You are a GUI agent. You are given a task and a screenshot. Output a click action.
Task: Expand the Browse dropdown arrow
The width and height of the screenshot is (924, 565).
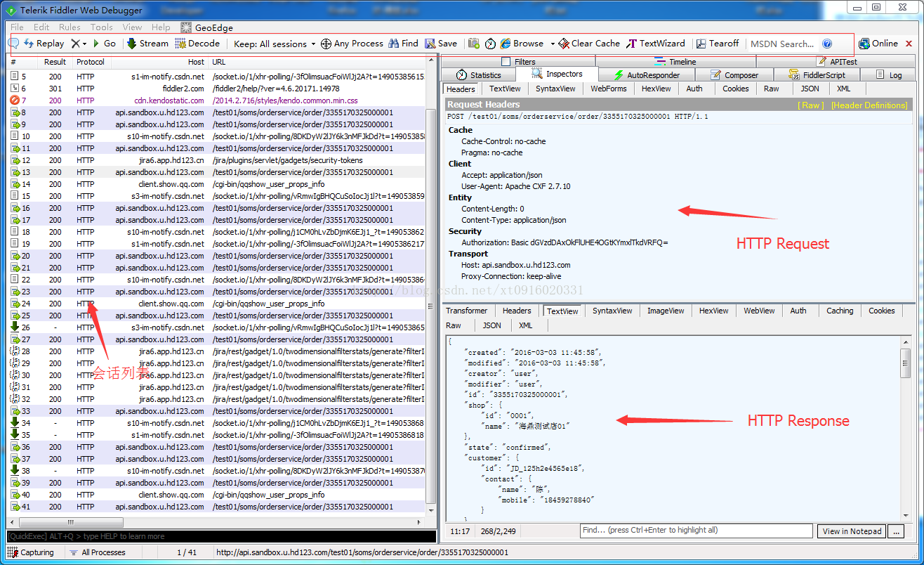pyautogui.click(x=553, y=44)
